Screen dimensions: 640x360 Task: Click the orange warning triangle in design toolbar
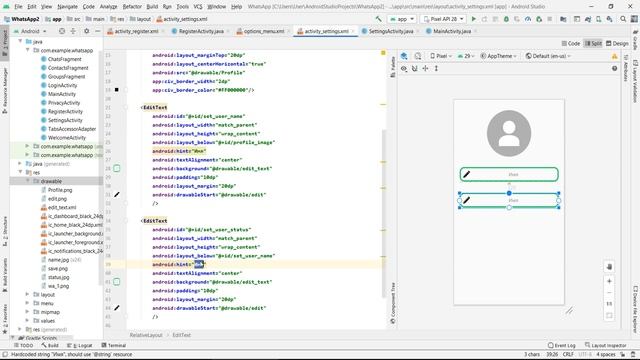[x=614, y=56]
